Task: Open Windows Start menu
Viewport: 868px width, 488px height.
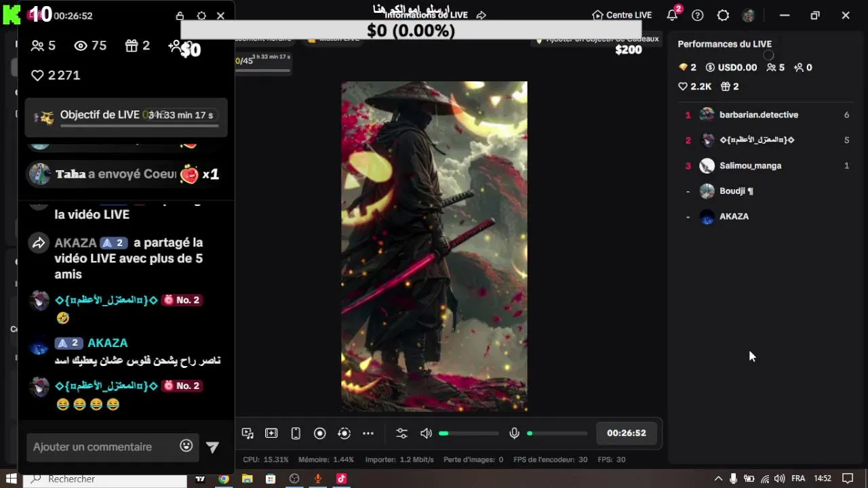Action: tap(11, 479)
